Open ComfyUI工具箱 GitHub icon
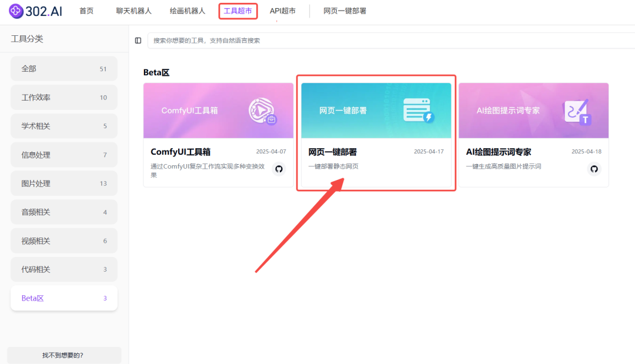 pyautogui.click(x=279, y=169)
